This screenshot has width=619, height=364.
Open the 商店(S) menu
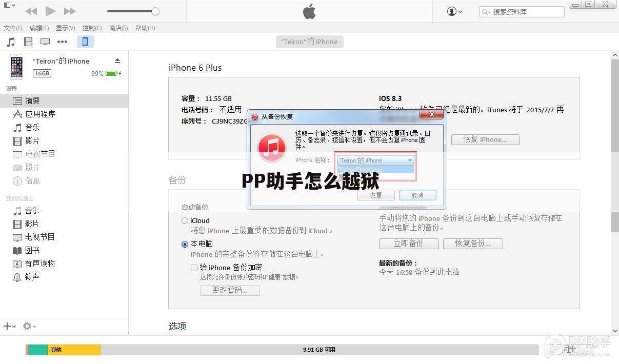click(x=118, y=28)
